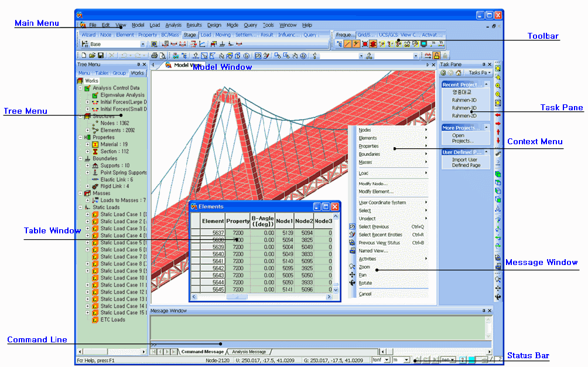
Task: Click the Print icon in the toolbar
Action: click(x=155, y=56)
